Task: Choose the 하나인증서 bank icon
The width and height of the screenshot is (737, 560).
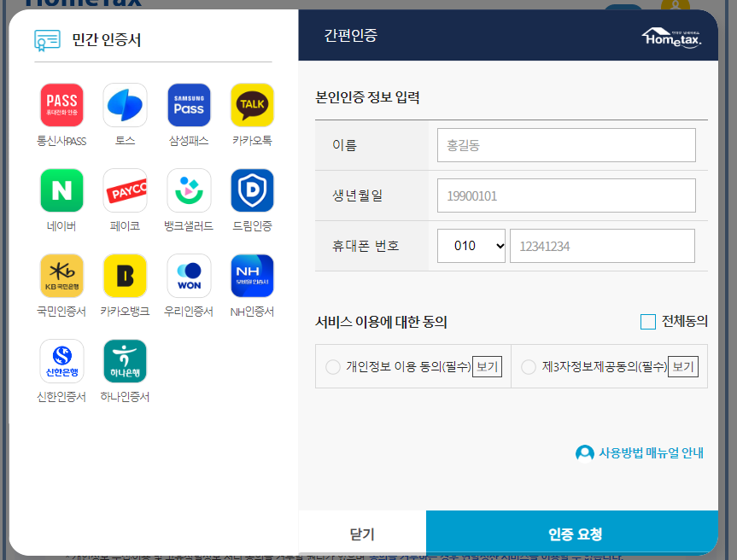Action: 125,361
